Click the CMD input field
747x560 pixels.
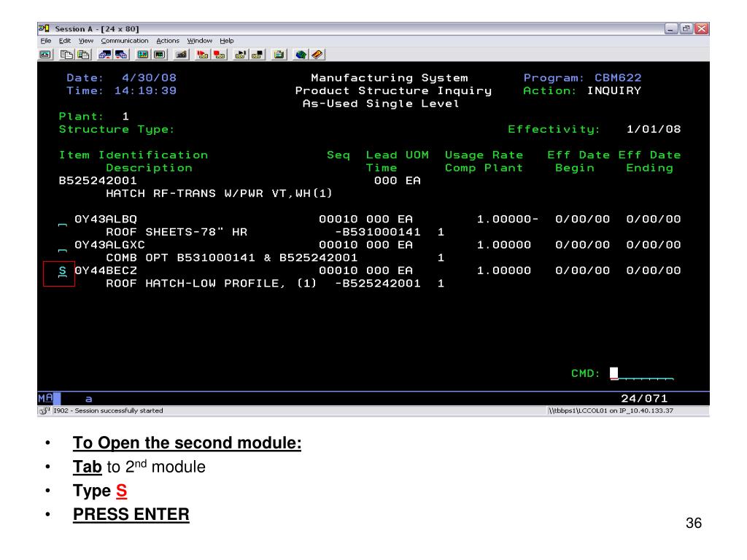642,373
